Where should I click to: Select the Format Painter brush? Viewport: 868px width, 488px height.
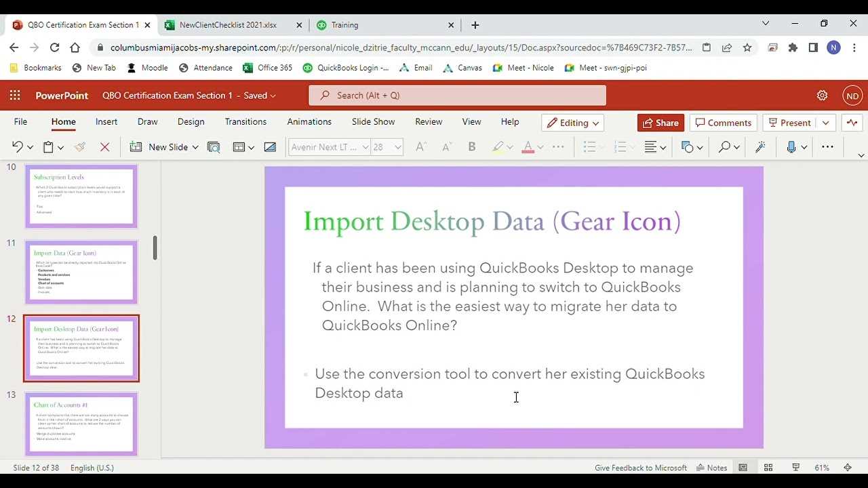[80, 147]
